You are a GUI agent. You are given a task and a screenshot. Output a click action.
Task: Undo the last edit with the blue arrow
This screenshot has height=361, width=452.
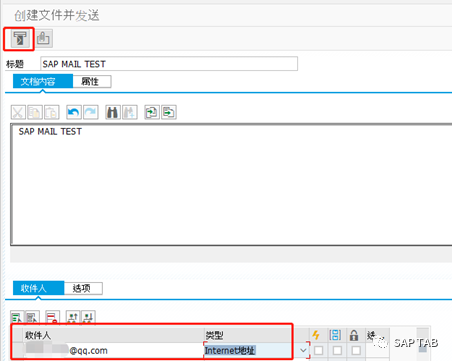[74, 113]
